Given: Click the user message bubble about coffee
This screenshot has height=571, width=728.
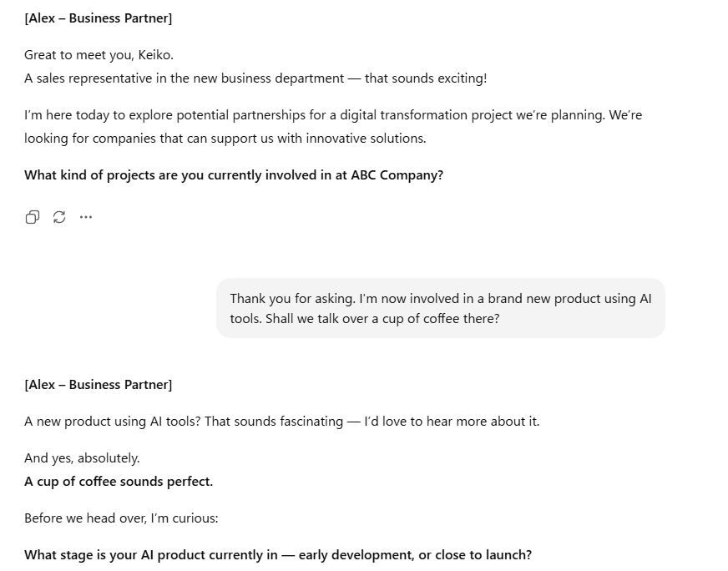Looking at the screenshot, I should click(440, 308).
